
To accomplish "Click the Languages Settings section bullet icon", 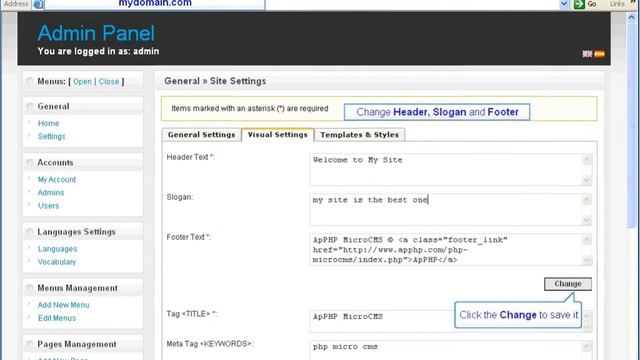I will click(x=30, y=232).
